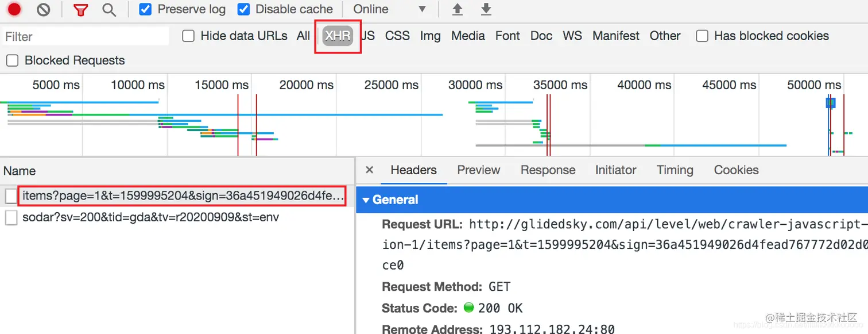Switch to the Preview tab
The image size is (868, 334).
point(479,170)
